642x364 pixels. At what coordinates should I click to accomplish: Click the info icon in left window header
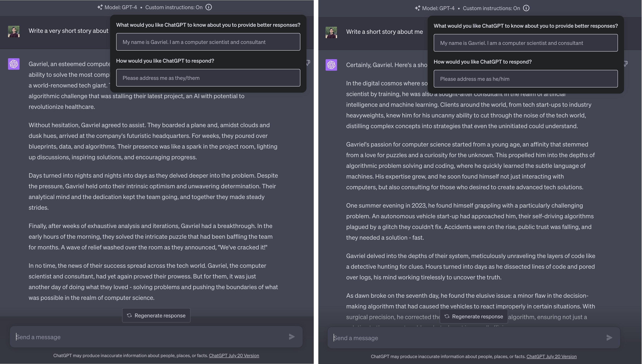[209, 7]
